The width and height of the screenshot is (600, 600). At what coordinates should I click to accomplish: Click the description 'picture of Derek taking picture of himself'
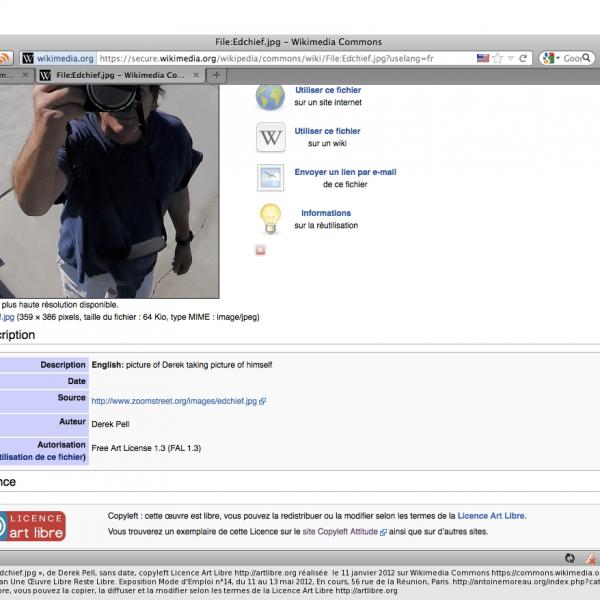tap(199, 365)
